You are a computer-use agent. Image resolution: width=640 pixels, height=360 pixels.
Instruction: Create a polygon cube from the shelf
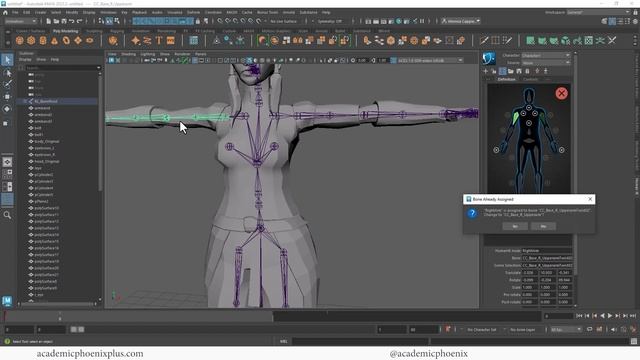click(31, 40)
